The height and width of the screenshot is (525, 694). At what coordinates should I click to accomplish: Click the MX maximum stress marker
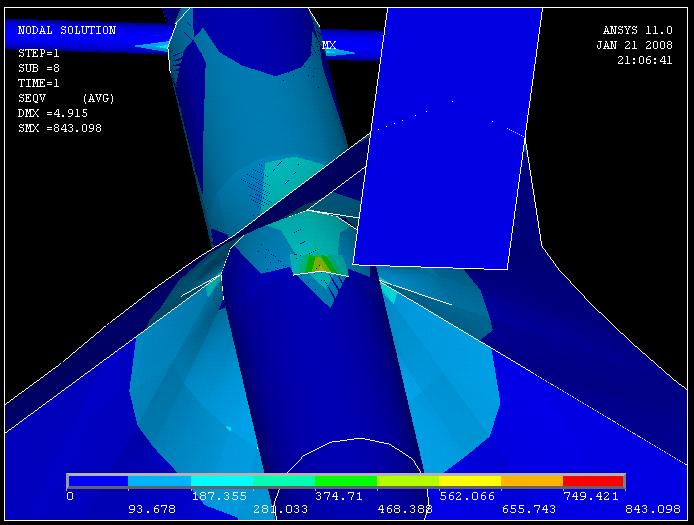329,45
